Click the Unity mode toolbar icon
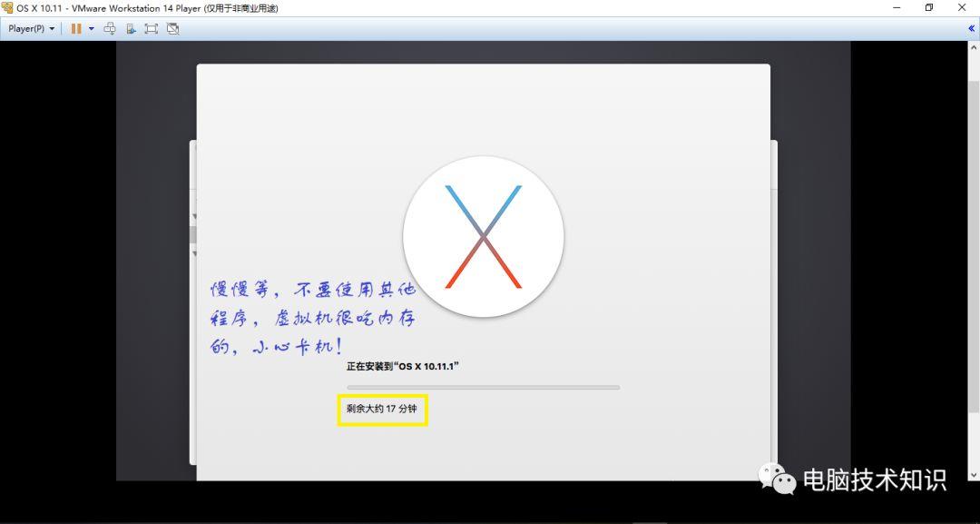 pos(173,29)
